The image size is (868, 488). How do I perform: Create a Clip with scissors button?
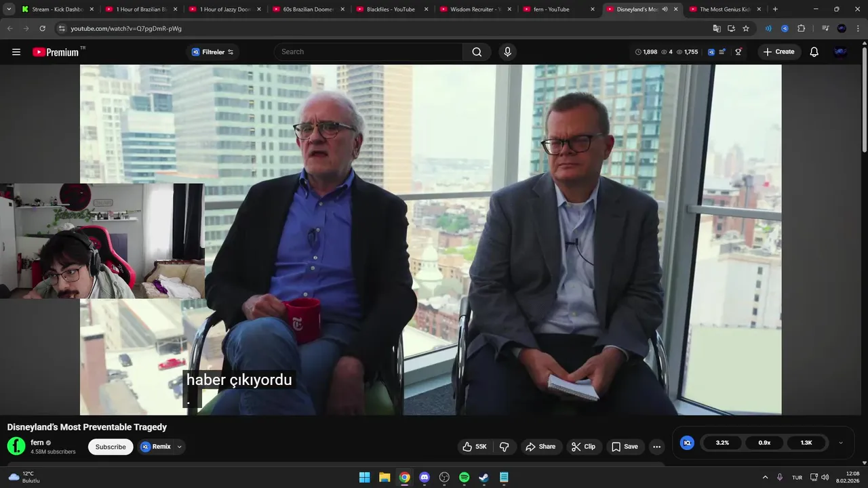point(583,447)
